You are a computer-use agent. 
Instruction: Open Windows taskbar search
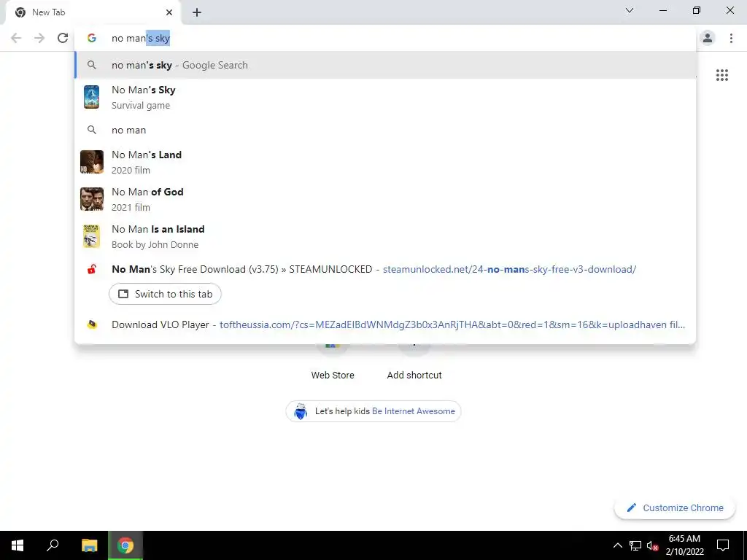53,545
